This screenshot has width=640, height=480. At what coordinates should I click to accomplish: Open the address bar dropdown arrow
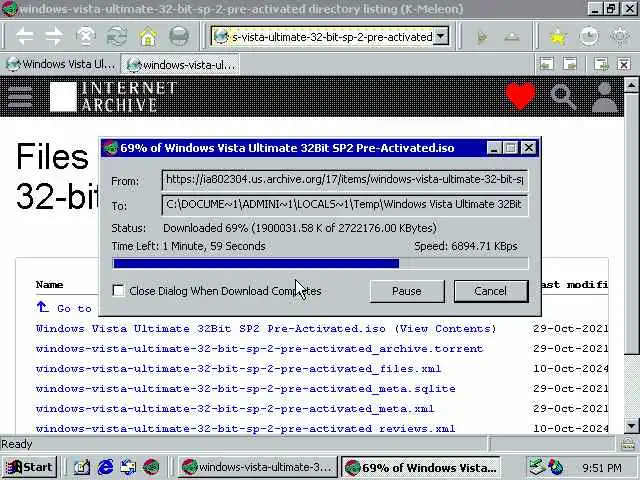(440, 36)
